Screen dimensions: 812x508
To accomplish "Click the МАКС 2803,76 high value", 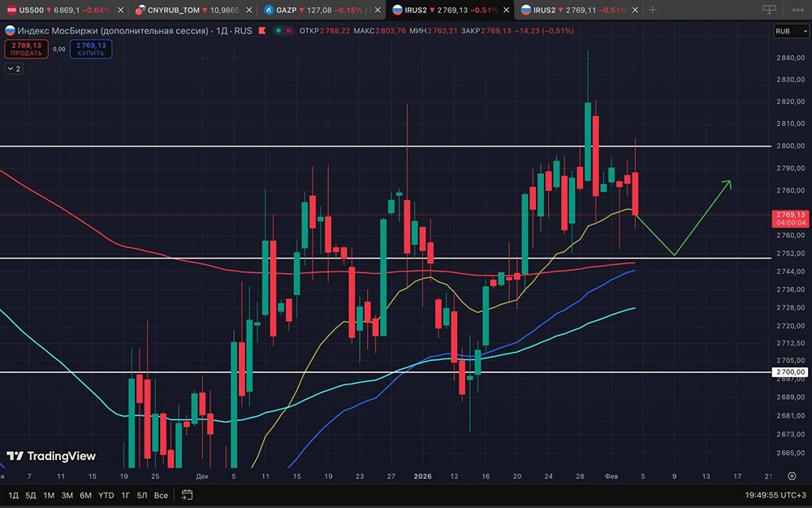I will coord(379,31).
